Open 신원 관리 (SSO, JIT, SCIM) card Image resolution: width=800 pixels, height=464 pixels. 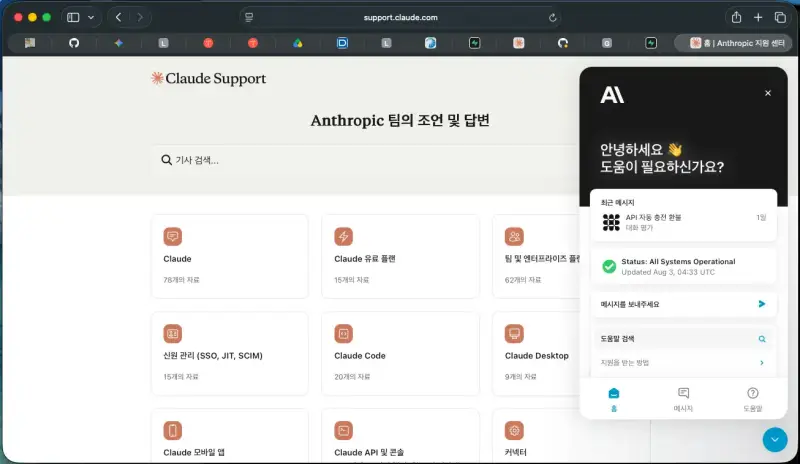(x=230, y=353)
